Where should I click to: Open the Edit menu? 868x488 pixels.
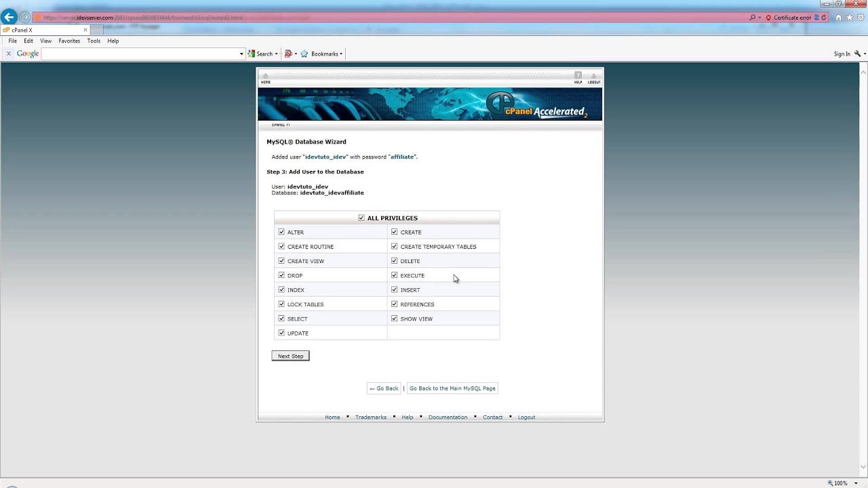tap(28, 41)
